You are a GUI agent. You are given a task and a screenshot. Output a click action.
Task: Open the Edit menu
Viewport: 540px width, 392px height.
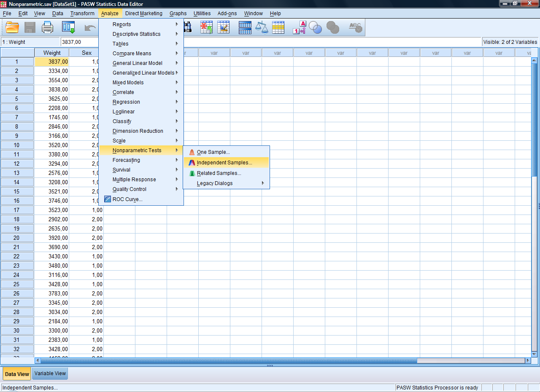tap(23, 13)
